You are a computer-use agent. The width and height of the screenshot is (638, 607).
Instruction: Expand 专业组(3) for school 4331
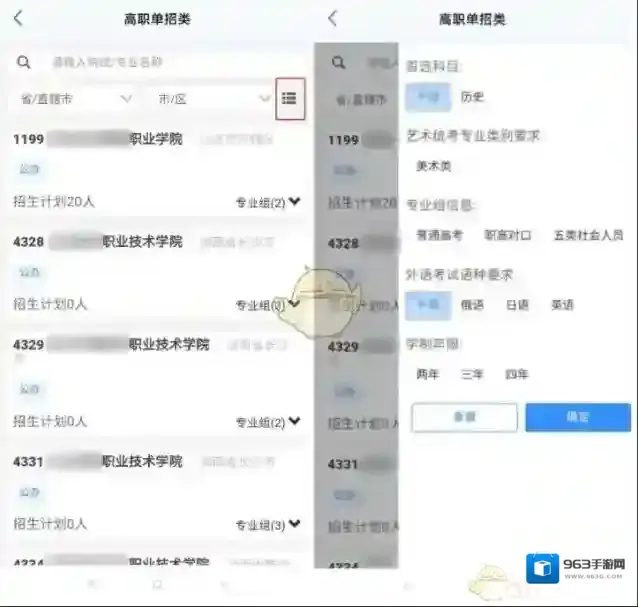click(x=268, y=525)
